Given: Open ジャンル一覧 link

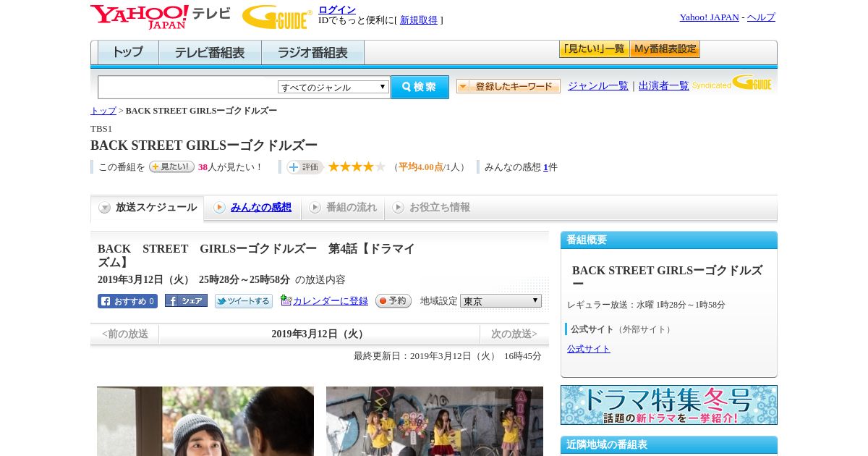Looking at the screenshot, I should [597, 85].
